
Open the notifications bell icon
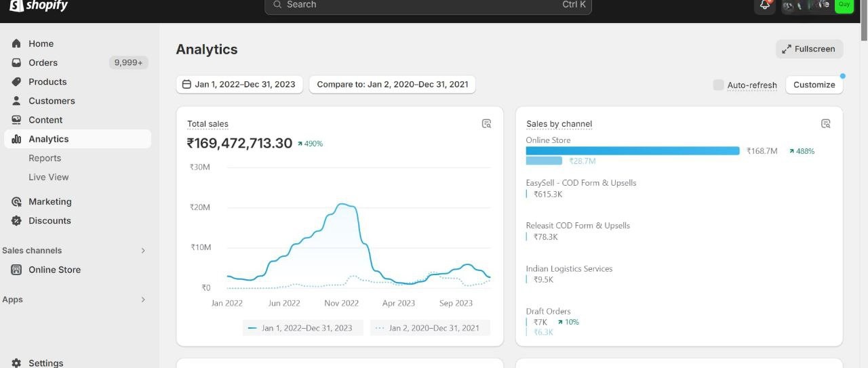click(x=765, y=5)
